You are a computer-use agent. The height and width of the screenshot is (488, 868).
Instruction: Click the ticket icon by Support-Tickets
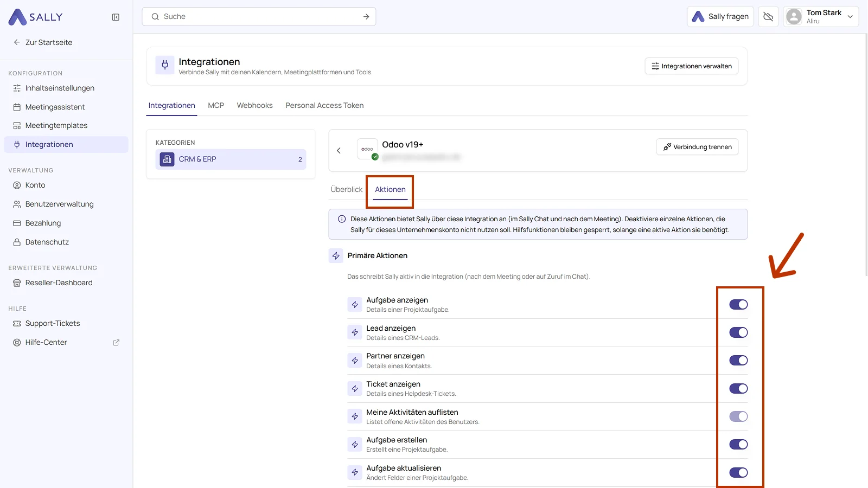coord(17,324)
